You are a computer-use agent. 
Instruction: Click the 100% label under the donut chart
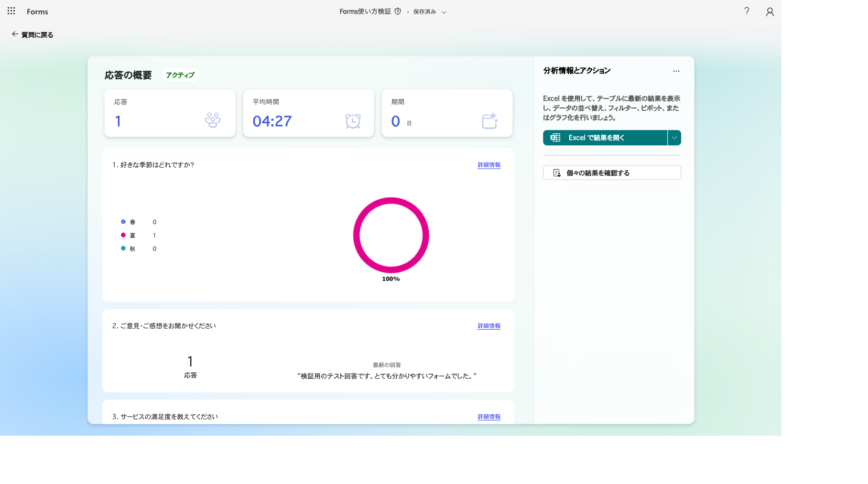coord(391,279)
